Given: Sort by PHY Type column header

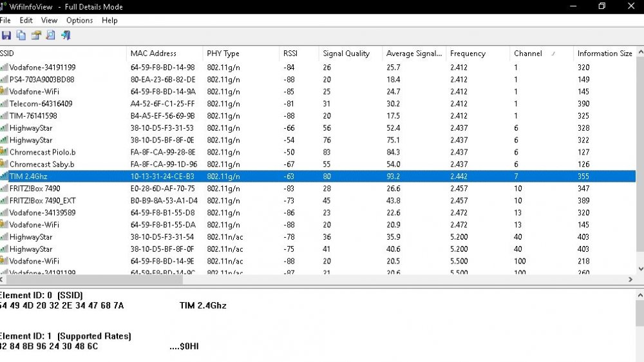Looking at the screenshot, I should click(x=241, y=53).
